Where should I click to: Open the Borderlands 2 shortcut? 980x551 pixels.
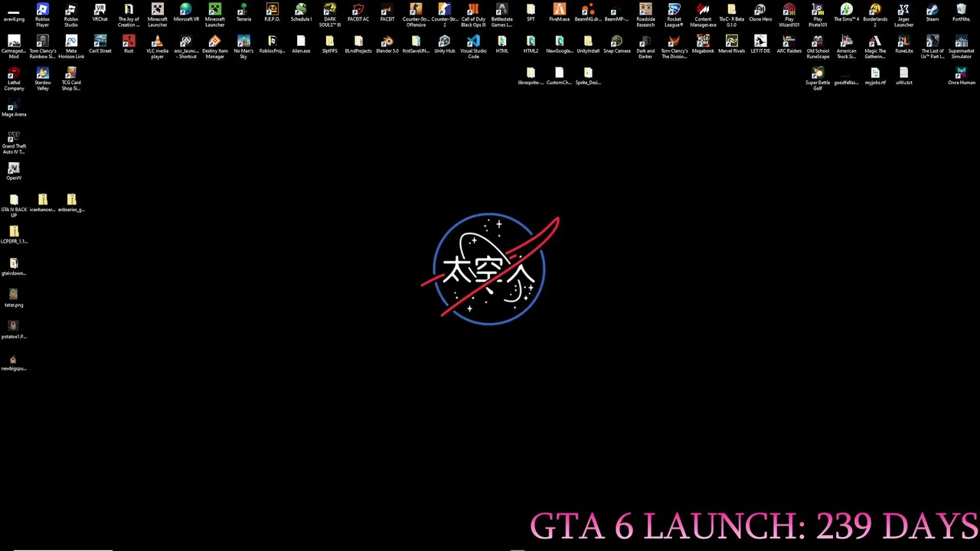coord(875,15)
